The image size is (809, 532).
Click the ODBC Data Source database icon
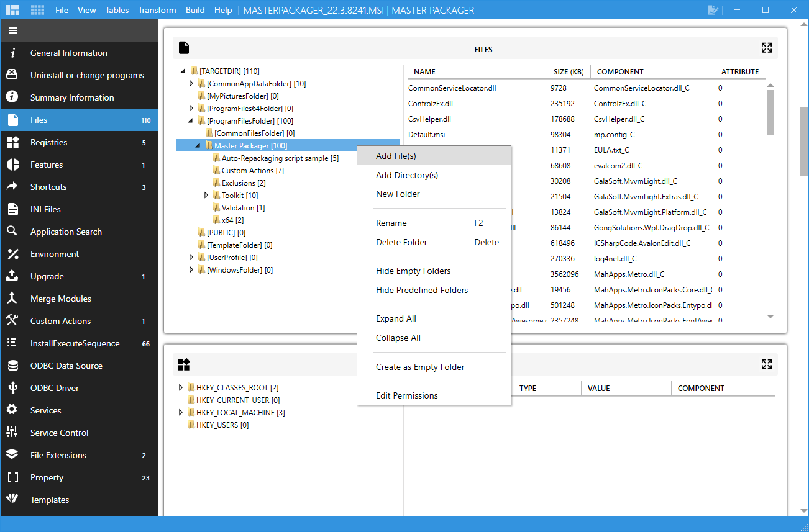click(x=12, y=366)
